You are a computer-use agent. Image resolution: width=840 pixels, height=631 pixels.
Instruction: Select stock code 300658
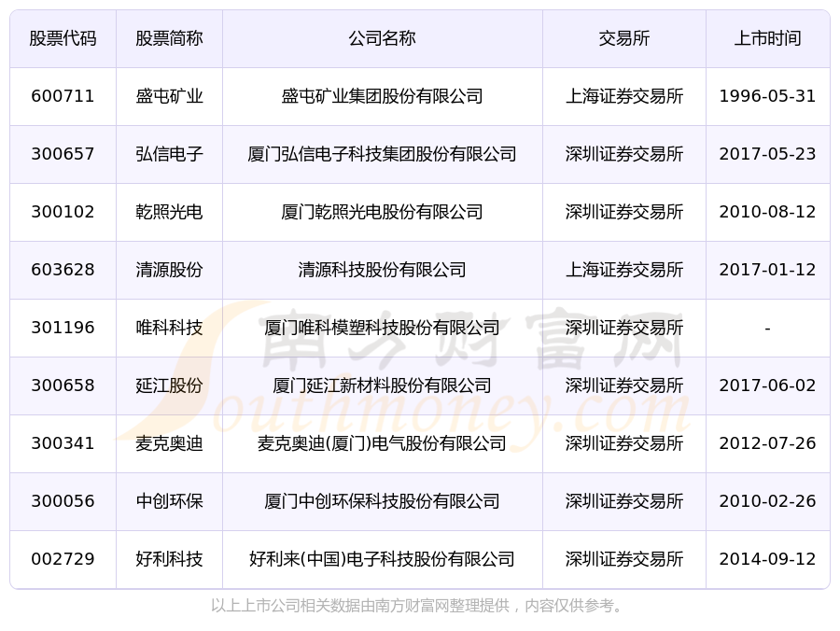tap(63, 386)
